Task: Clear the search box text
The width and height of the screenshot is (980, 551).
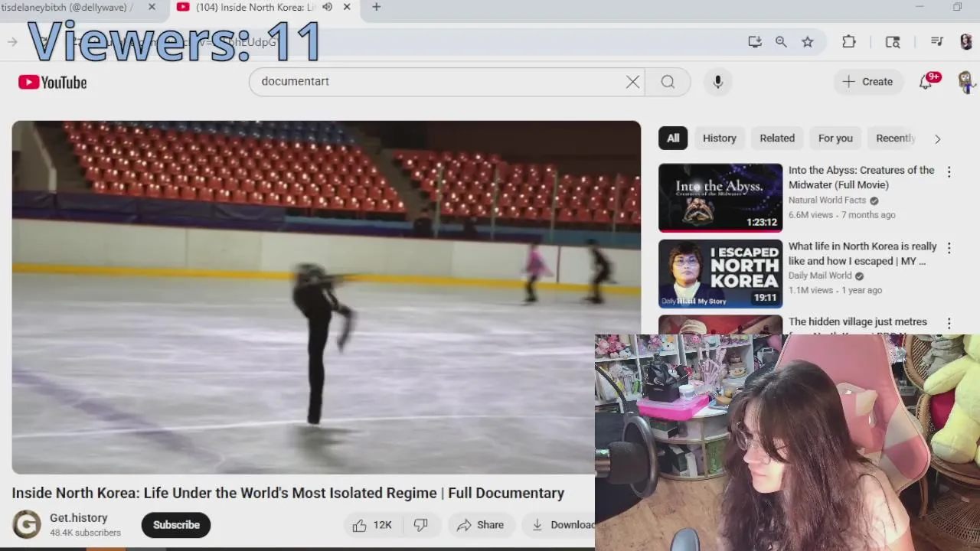Action: coord(632,82)
